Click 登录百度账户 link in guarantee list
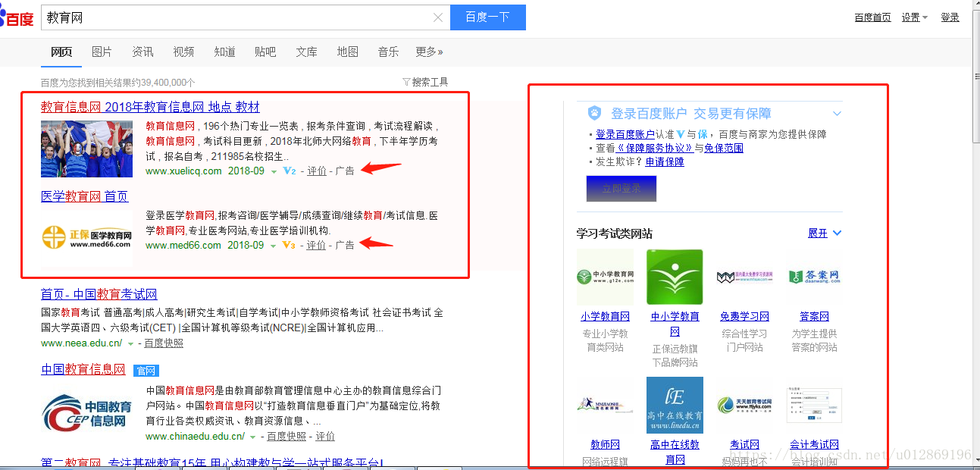The width and height of the screenshot is (980, 470). pos(625,134)
